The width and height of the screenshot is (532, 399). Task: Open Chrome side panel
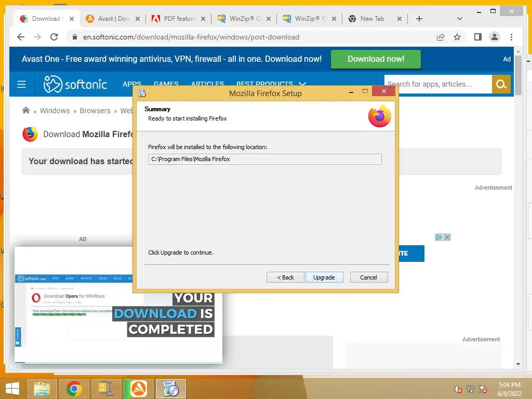[x=478, y=37]
